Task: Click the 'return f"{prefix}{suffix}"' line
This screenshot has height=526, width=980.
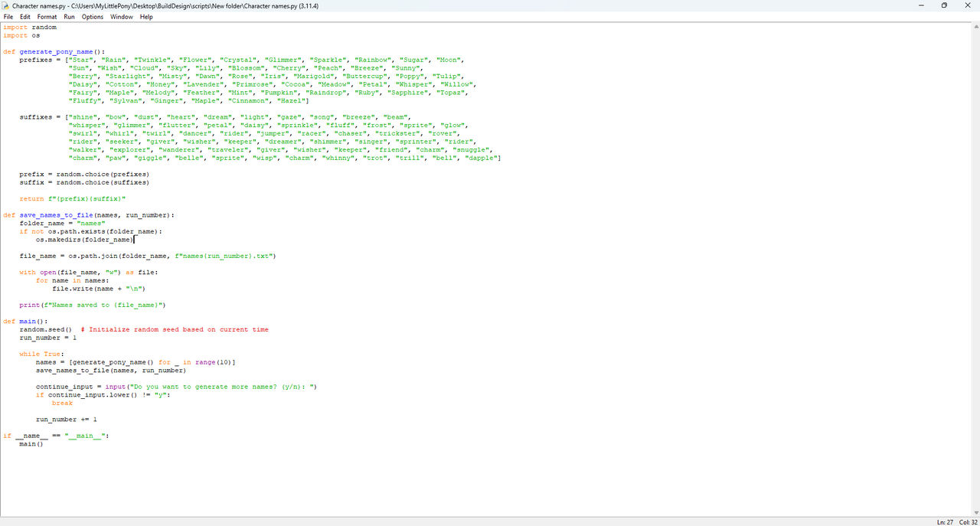Action: [x=73, y=199]
